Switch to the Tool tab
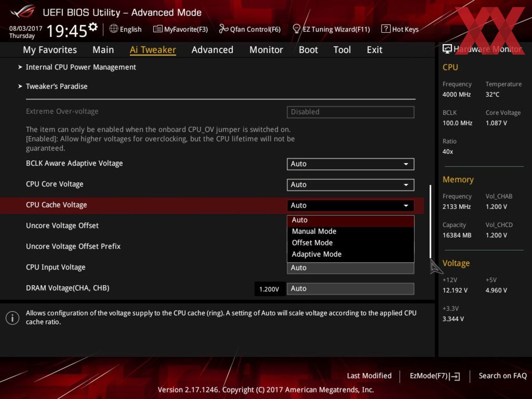Viewport: 532px width, 399px height. (x=342, y=50)
